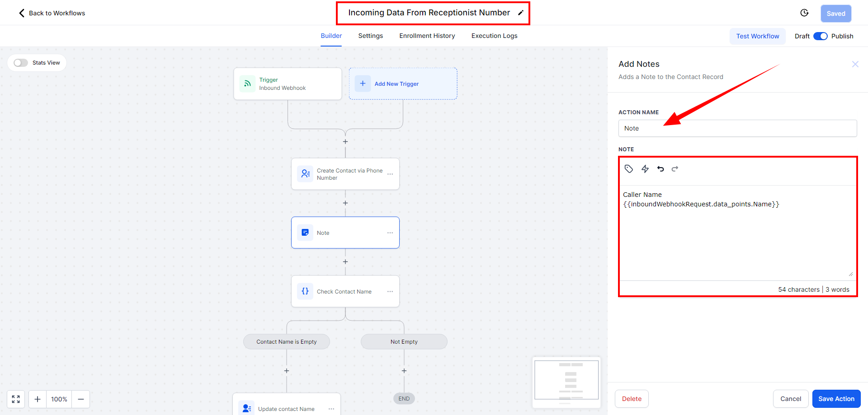
Task: Open the Execution Logs tab
Action: pyautogui.click(x=494, y=36)
